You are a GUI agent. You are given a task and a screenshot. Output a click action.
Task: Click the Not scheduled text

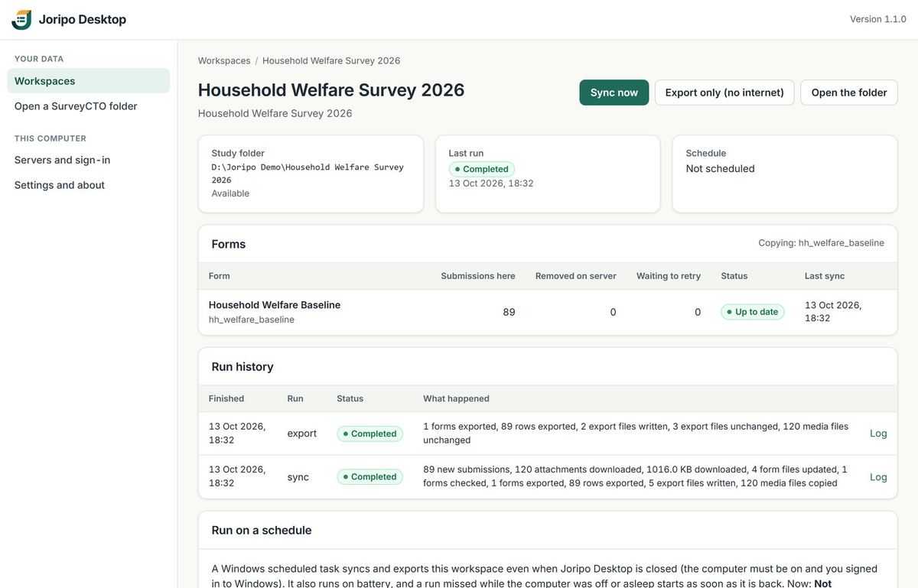tap(721, 168)
